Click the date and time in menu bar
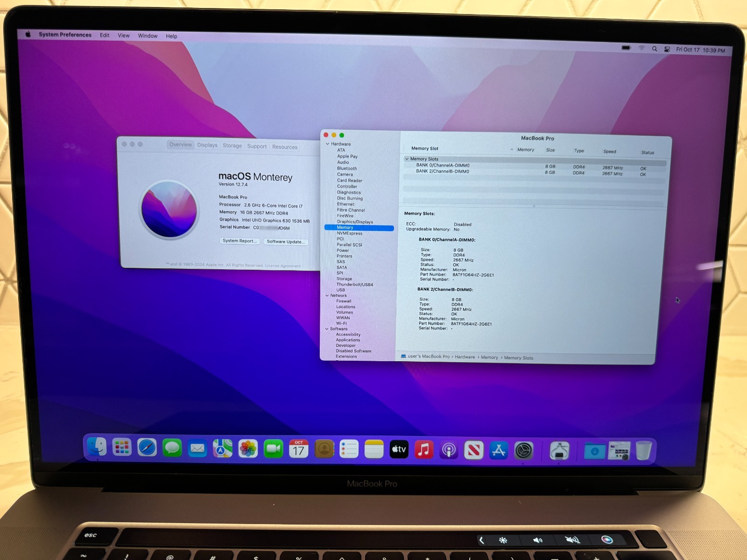The image size is (747, 560). 700,50
